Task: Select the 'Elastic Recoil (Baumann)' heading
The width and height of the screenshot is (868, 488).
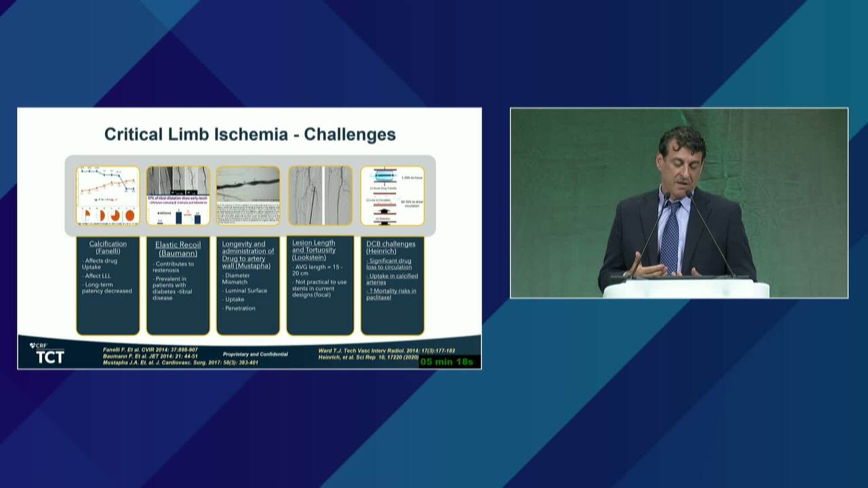Action: tap(178, 249)
